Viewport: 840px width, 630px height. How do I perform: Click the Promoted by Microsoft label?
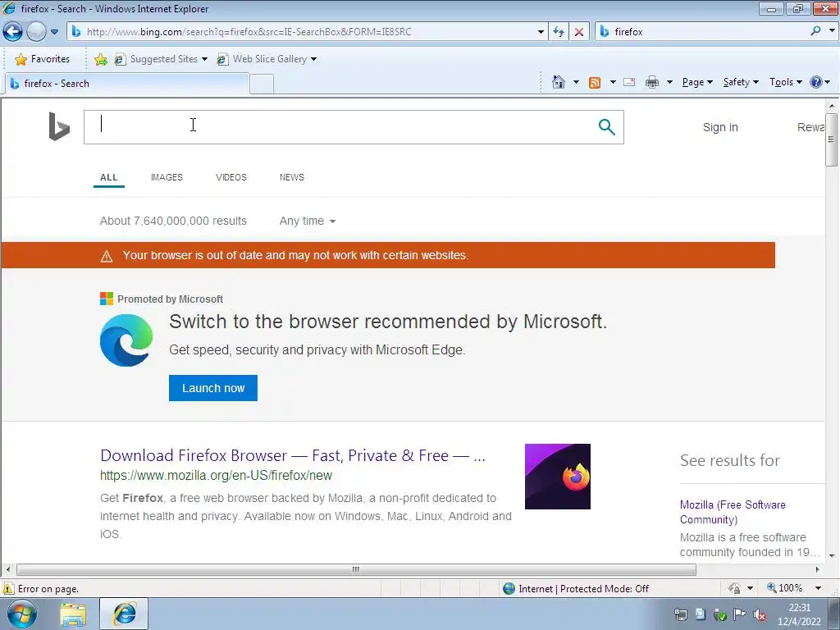tap(171, 299)
